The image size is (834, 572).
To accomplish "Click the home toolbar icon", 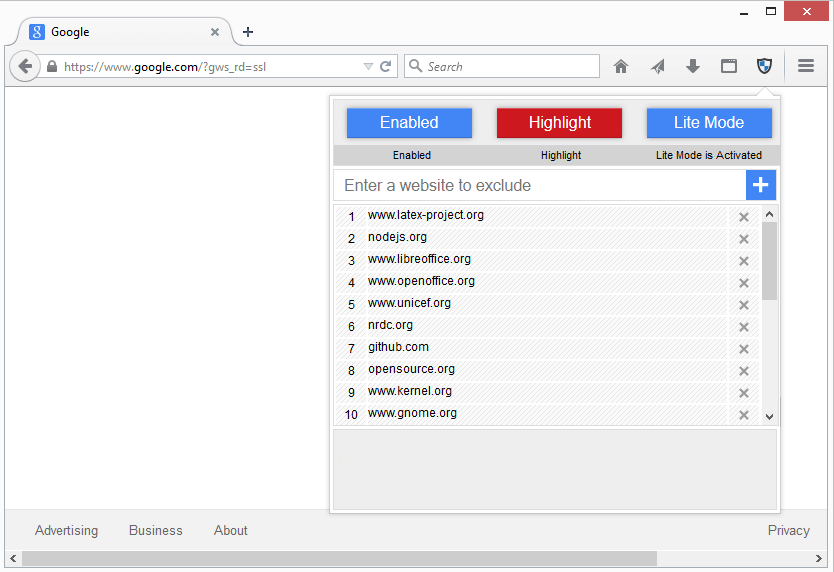I will (621, 67).
